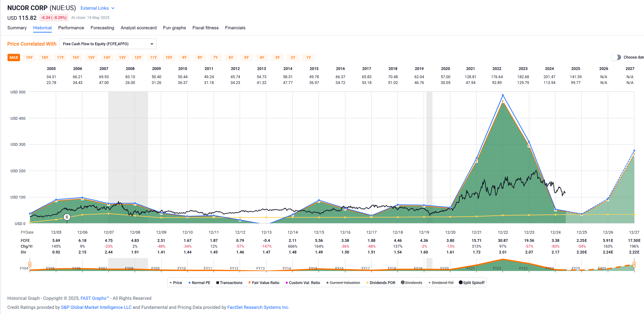
Task: Click the price change -0.34 (-0.29%) badge
Action: coord(54,18)
